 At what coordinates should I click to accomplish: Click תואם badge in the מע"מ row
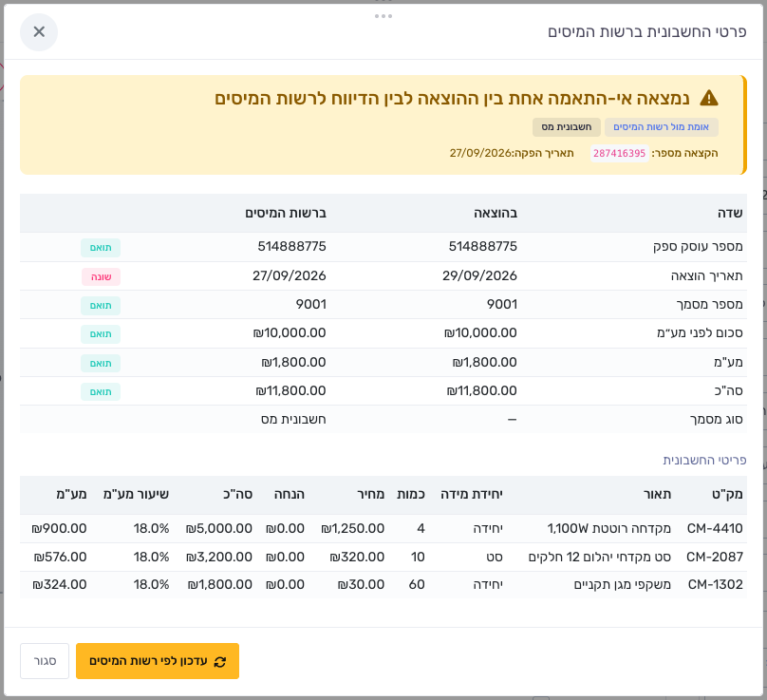point(101,363)
